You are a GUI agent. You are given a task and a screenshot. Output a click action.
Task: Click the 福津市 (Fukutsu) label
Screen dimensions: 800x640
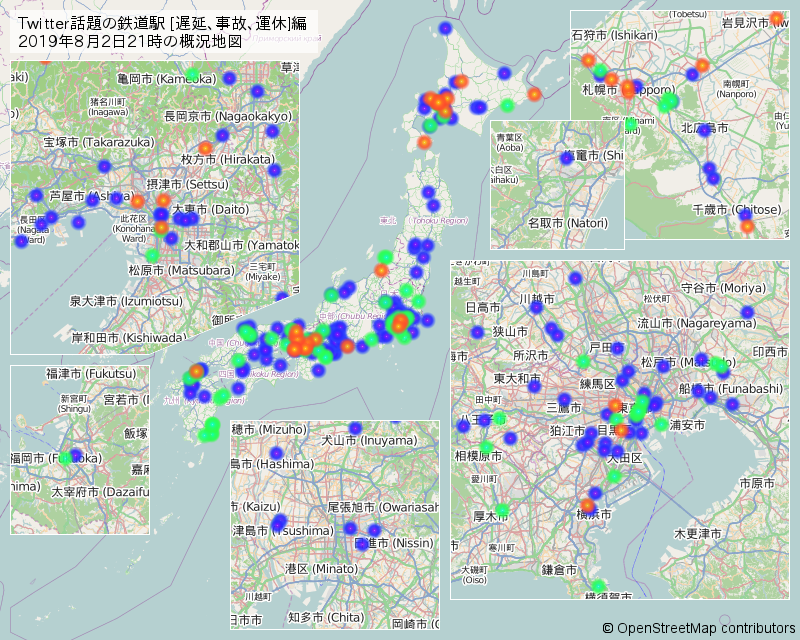pos(91,374)
